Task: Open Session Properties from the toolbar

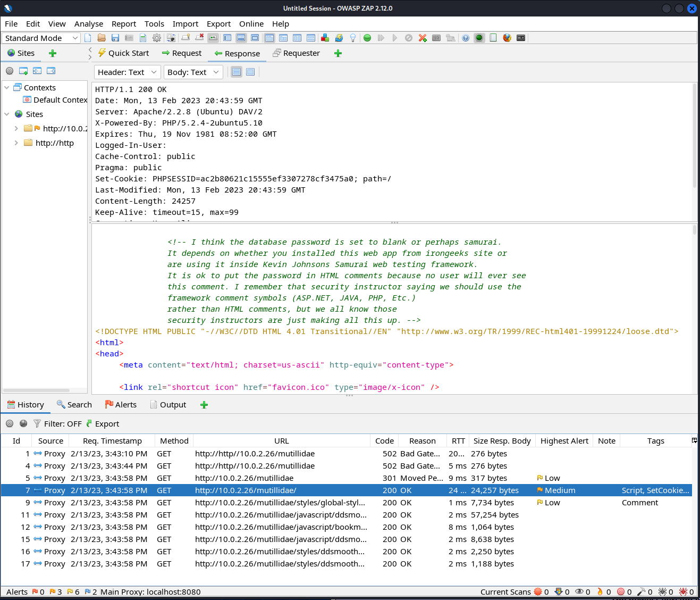Action: tap(143, 38)
